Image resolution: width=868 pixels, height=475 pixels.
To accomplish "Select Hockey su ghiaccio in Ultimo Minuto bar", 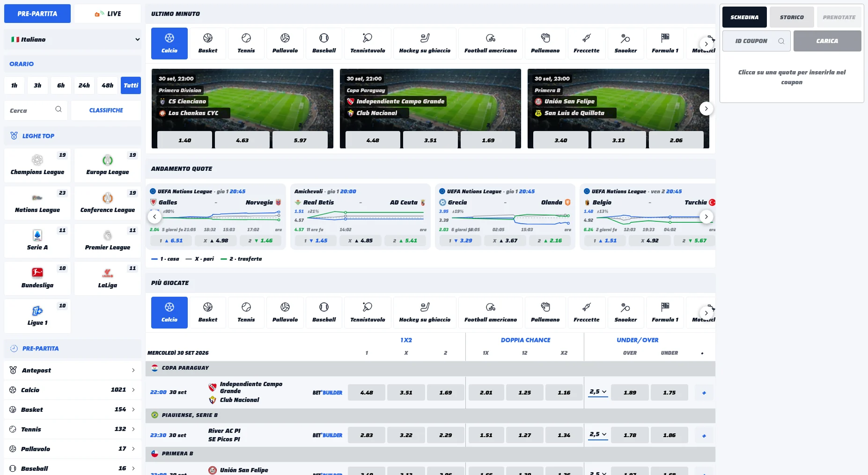I will click(x=425, y=43).
